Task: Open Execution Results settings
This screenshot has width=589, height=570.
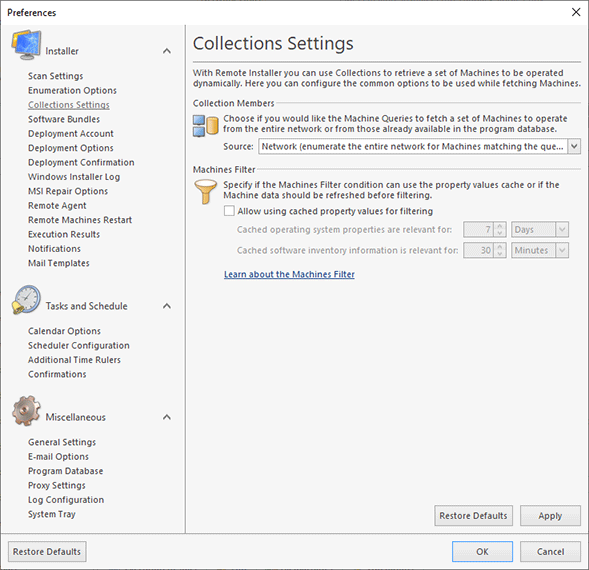Action: coord(64,234)
